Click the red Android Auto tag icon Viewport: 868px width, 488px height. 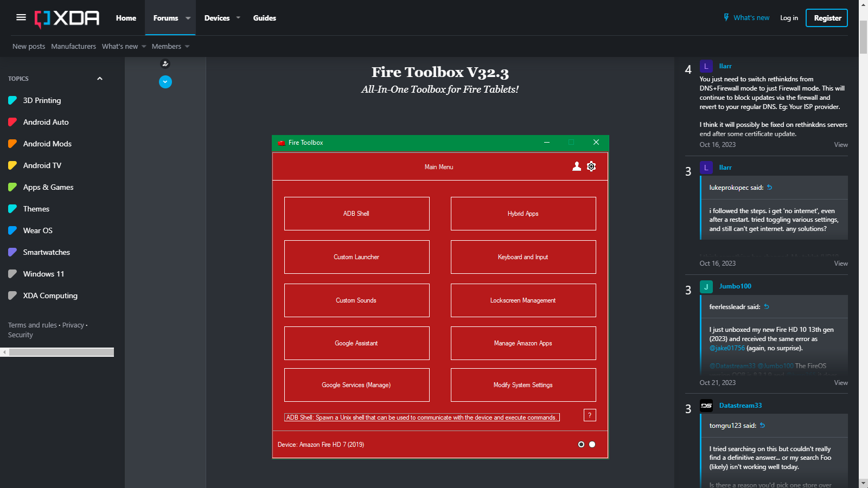[x=12, y=122]
